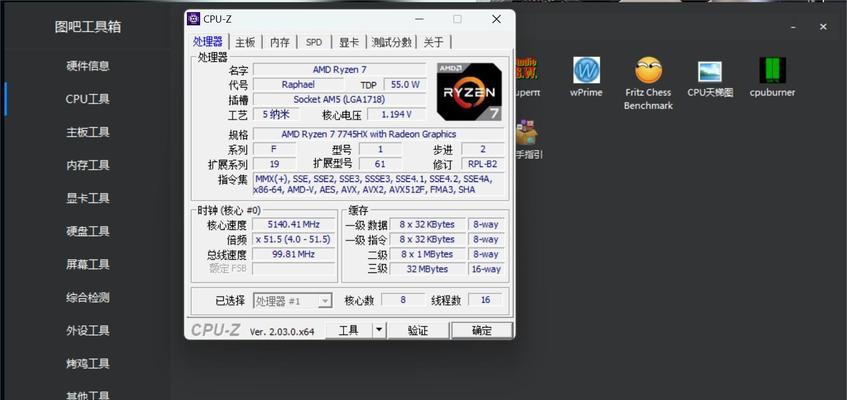Viewport: 847px width, 400px height.
Task: Click the 二级 cache value 8 x 1 MBytes
Action: (427, 254)
